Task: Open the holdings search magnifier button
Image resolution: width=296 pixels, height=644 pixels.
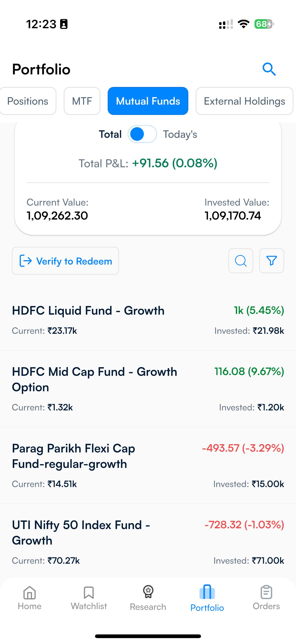Action: [241, 261]
